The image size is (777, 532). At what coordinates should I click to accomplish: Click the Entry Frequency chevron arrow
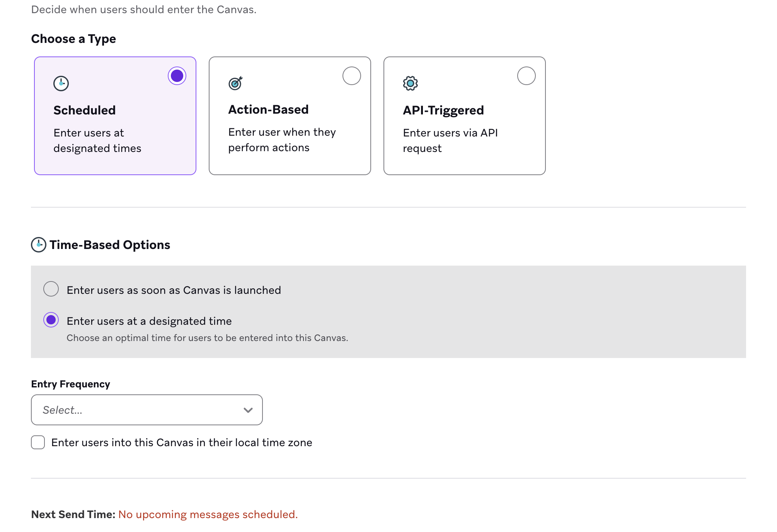click(x=248, y=410)
